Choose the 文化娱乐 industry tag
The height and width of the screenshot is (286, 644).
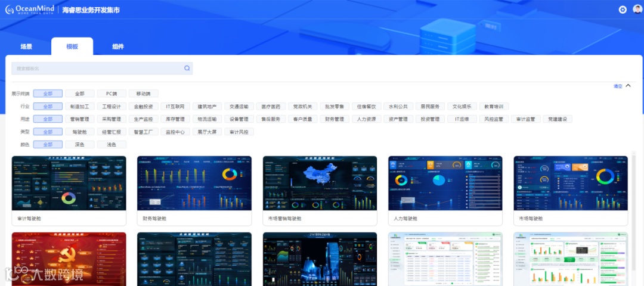point(462,106)
